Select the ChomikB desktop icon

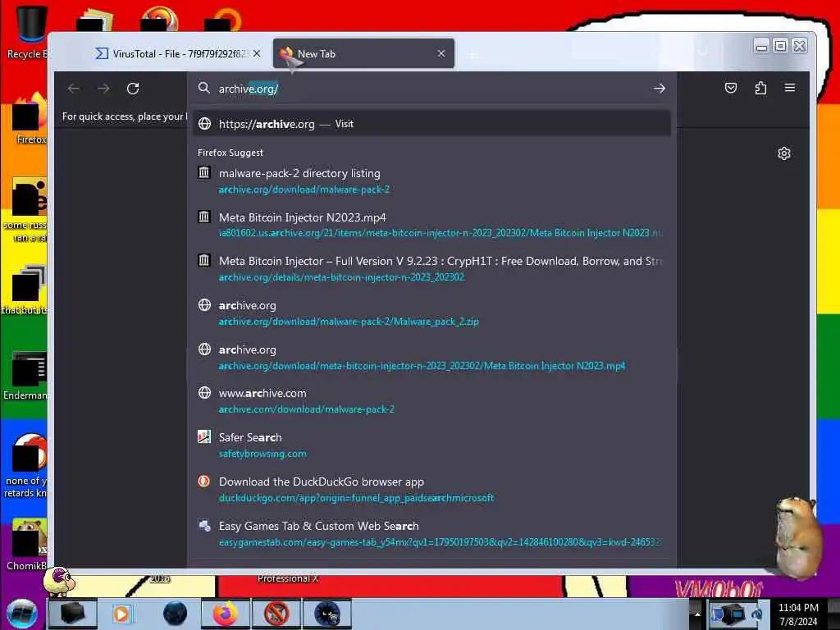point(27,544)
